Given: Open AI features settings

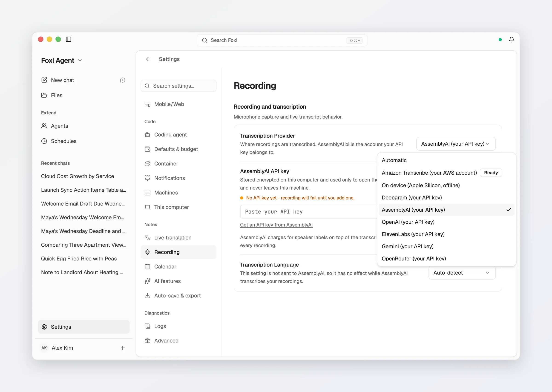Looking at the screenshot, I should click(x=178, y=281).
